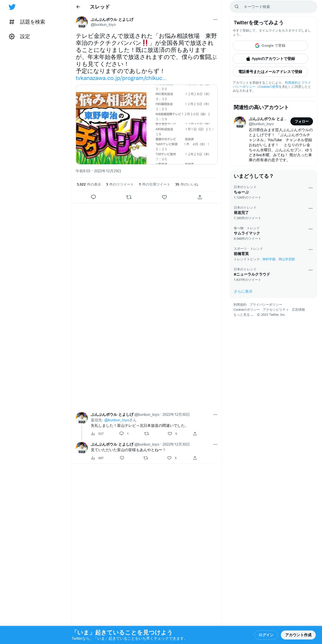Open the options menu for the サムライマック trend
Screen dimensions: 322x644
(310, 229)
